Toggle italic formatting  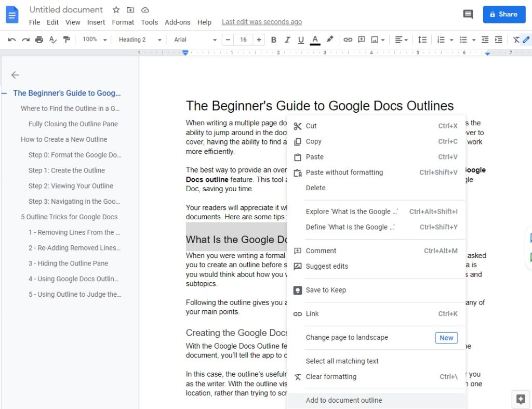286,39
